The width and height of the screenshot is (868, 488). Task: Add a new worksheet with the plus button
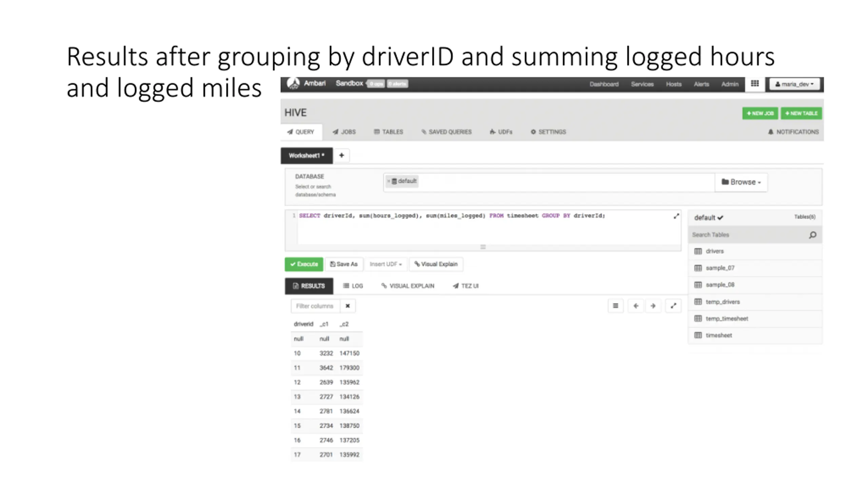point(341,155)
